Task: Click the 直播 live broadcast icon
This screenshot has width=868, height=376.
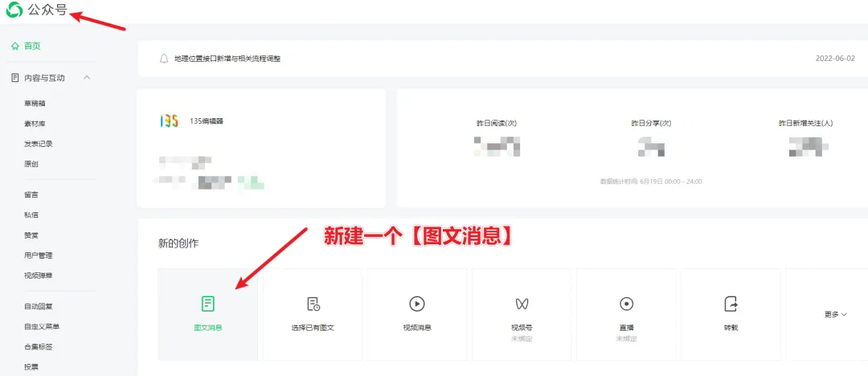Action: (626, 304)
